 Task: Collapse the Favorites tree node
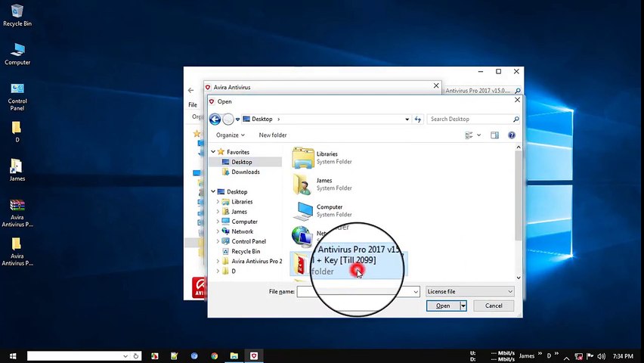[x=213, y=152]
